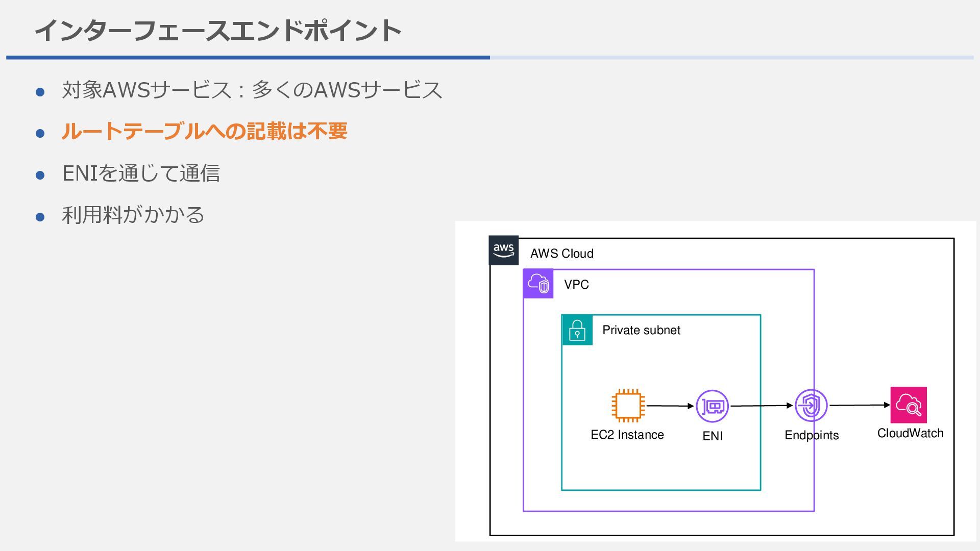Click the arrow from Endpoints to CloudWatch
Viewport: 980px width, 551px height.
click(x=860, y=405)
